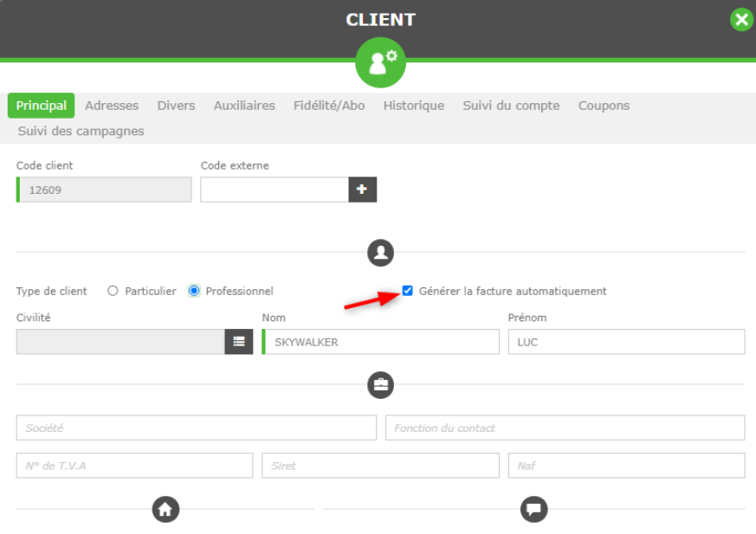Focus the Société input field

coord(197,428)
